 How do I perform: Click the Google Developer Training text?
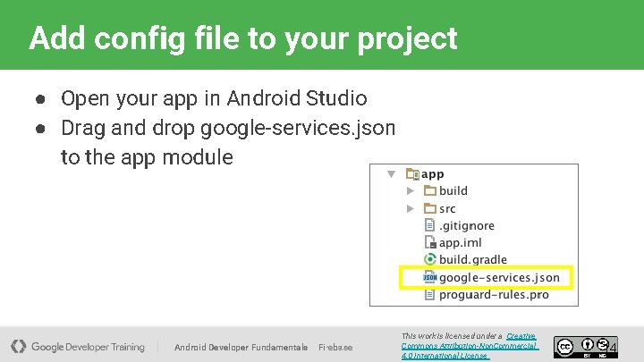[88, 347]
